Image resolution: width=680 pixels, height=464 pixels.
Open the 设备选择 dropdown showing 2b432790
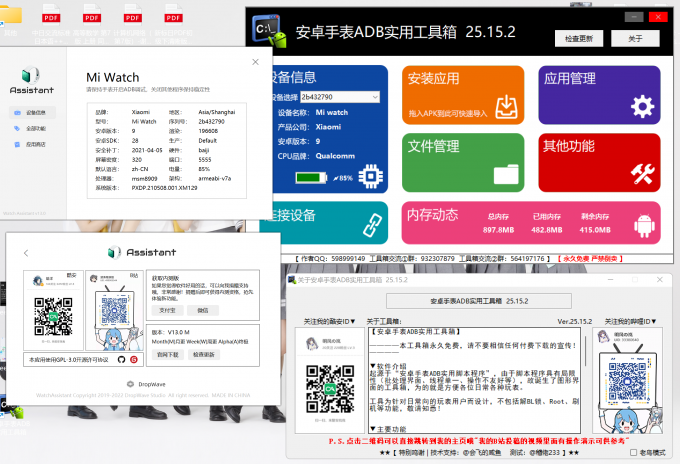pyautogui.click(x=340, y=97)
